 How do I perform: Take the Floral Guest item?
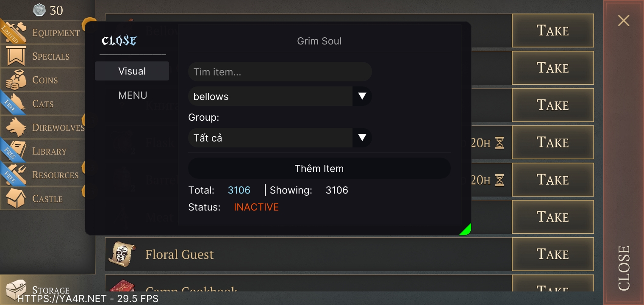click(x=552, y=254)
